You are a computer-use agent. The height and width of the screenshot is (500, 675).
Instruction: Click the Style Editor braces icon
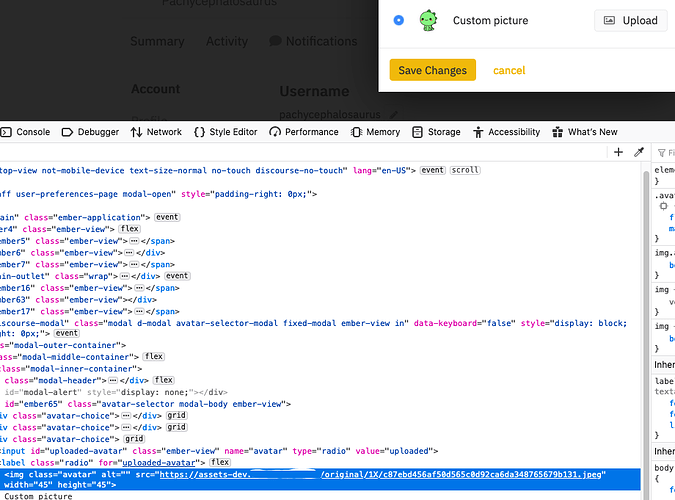(199, 132)
